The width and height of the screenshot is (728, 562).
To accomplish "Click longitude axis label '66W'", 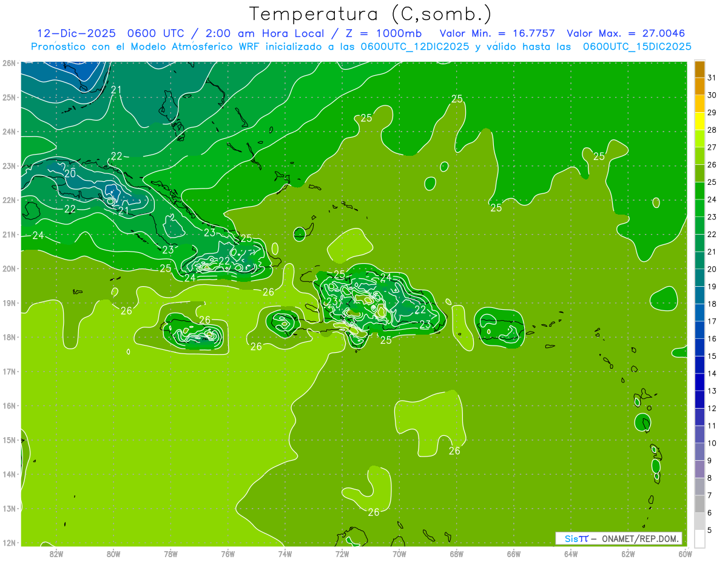I will tap(513, 554).
